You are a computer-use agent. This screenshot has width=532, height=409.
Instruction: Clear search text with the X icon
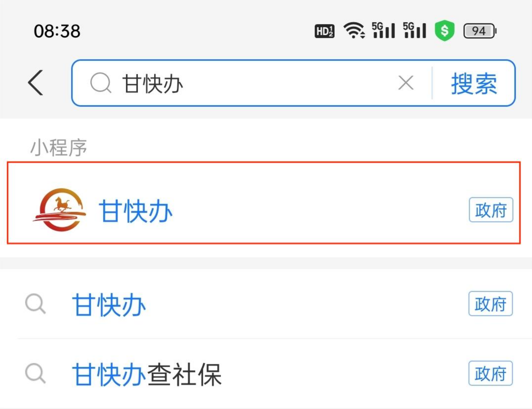[x=406, y=83]
